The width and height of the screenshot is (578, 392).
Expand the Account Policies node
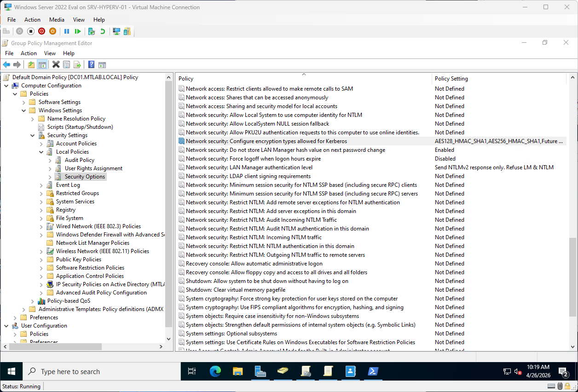click(41, 144)
